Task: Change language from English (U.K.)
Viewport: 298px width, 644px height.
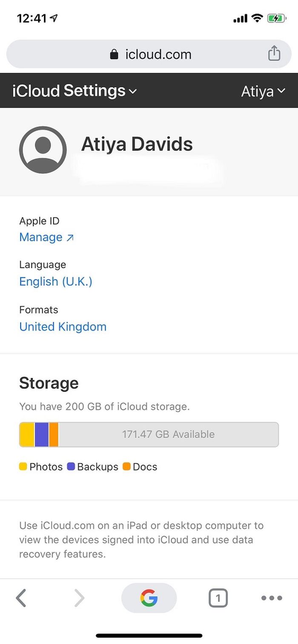Action: coord(56,282)
